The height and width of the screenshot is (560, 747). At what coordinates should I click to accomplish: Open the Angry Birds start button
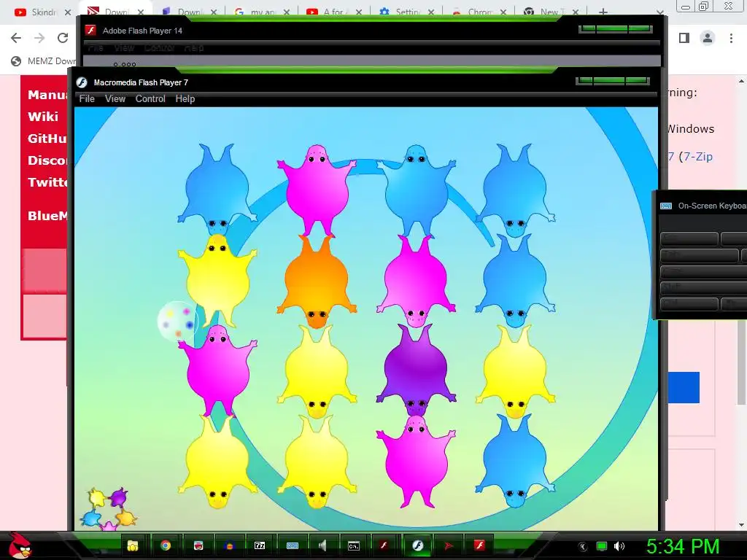18,545
